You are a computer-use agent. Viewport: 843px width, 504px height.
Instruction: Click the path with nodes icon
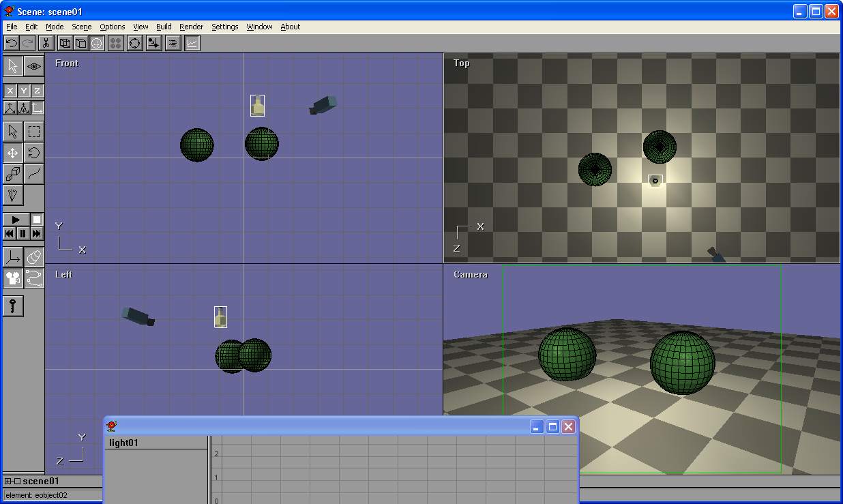pos(34,278)
